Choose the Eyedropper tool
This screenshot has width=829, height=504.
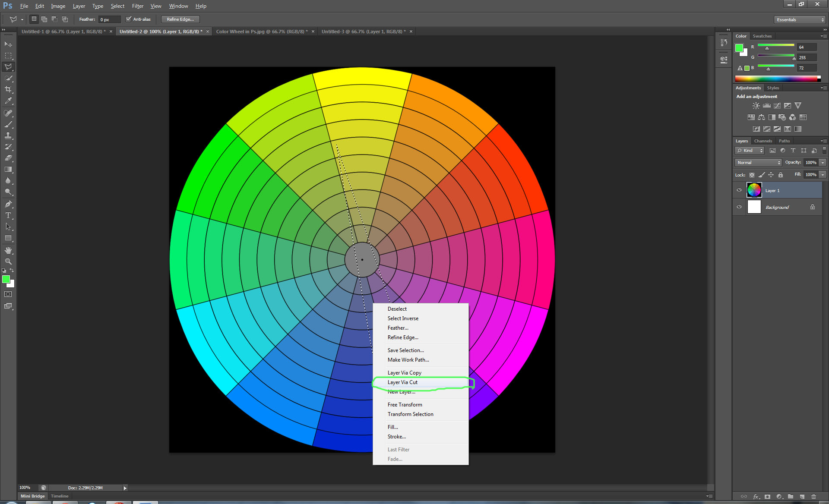coord(8,101)
